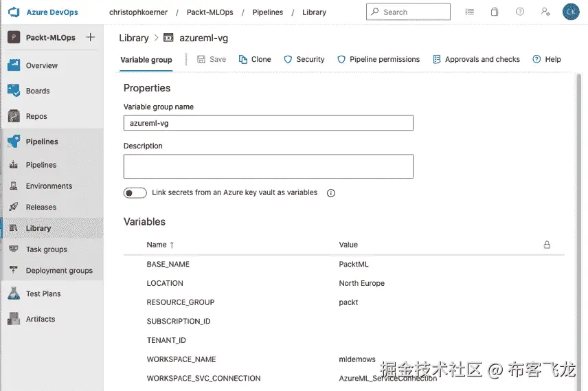Click the Pipelines rocket icon
Image resolution: width=588 pixels, height=391 pixels.
[14, 142]
